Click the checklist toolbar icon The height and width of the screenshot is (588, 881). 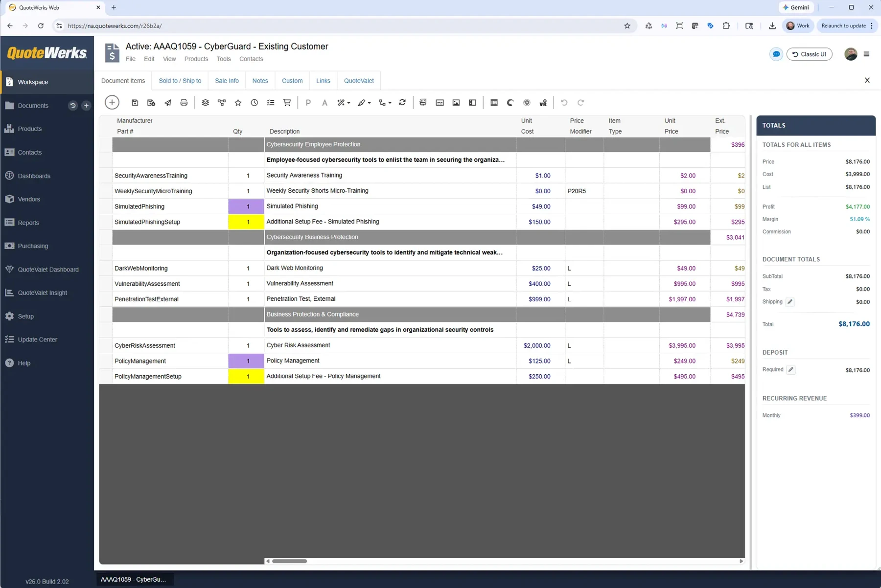tap(271, 103)
